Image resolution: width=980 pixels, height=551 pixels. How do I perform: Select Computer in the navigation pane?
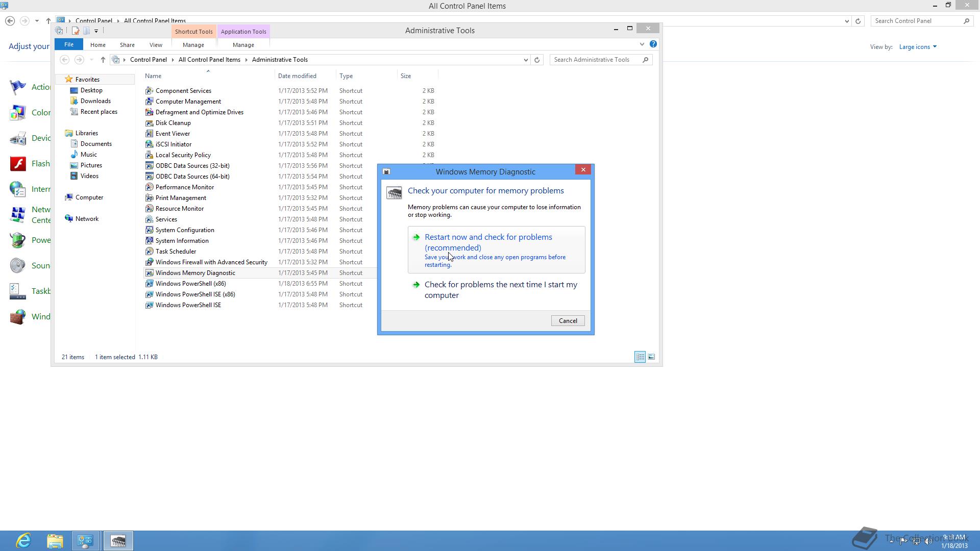(x=89, y=197)
